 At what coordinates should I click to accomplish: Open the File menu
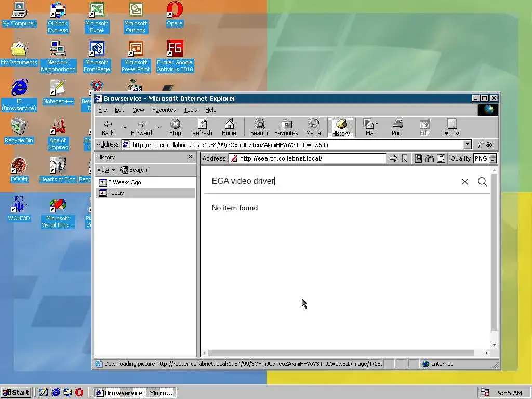pos(102,110)
